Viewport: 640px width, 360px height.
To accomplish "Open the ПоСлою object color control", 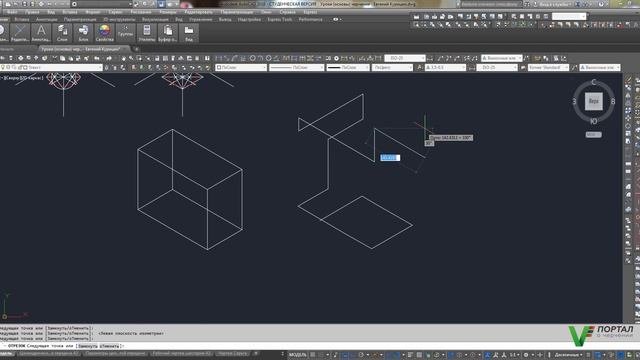I will [241, 67].
